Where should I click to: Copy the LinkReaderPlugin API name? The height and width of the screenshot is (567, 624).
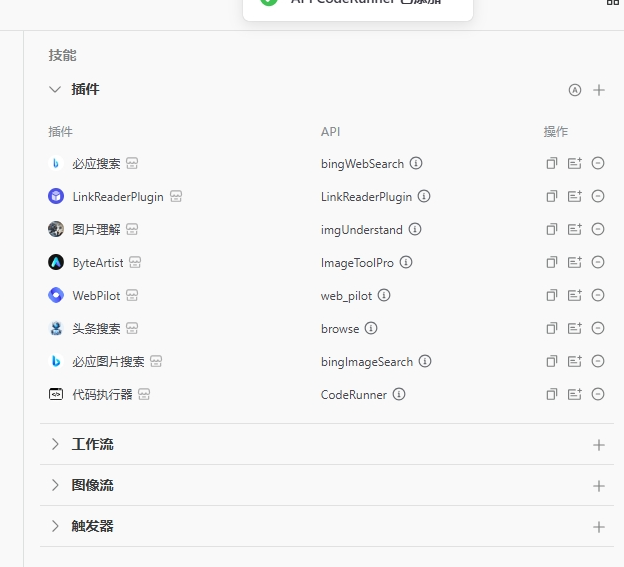tap(552, 196)
